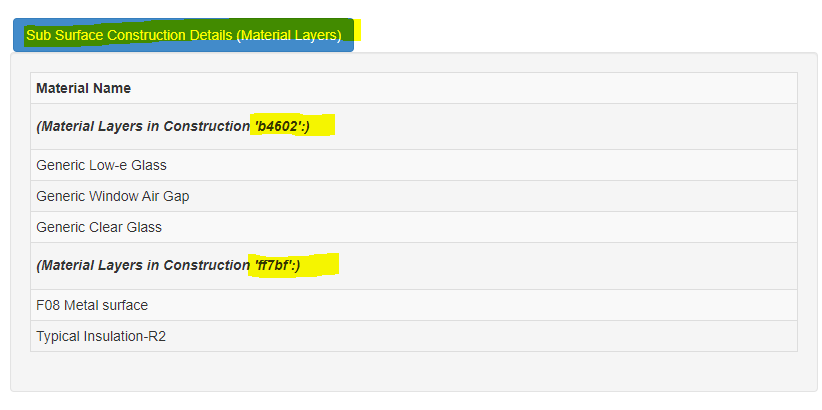Click the word 'Name' in table header
Screen dimensions: 822x410
click(x=112, y=88)
